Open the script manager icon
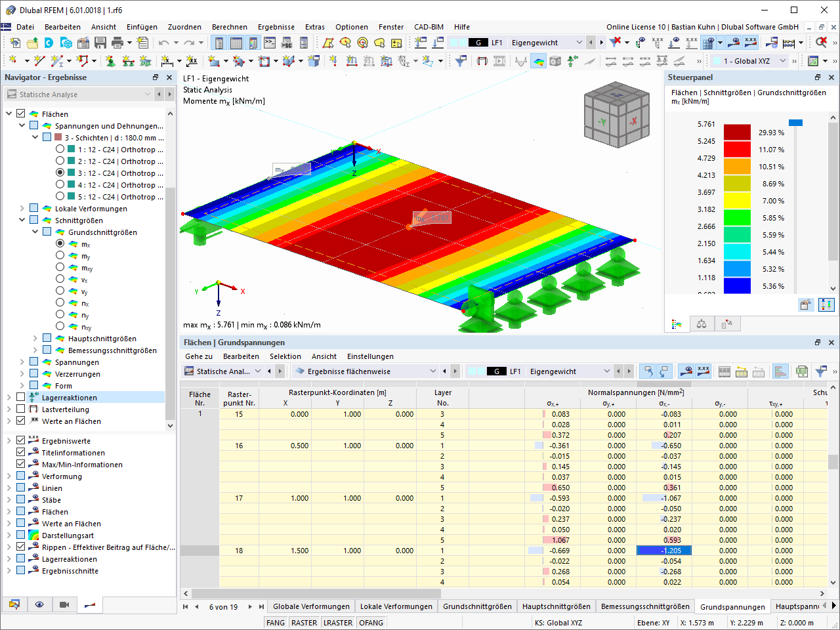Viewport: 840px width, 630px height. [287, 43]
